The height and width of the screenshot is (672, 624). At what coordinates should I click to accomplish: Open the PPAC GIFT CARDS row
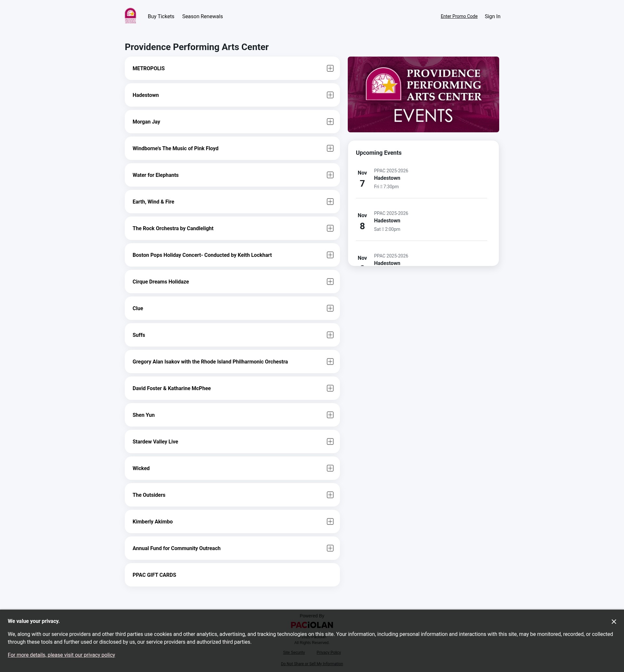tap(232, 575)
